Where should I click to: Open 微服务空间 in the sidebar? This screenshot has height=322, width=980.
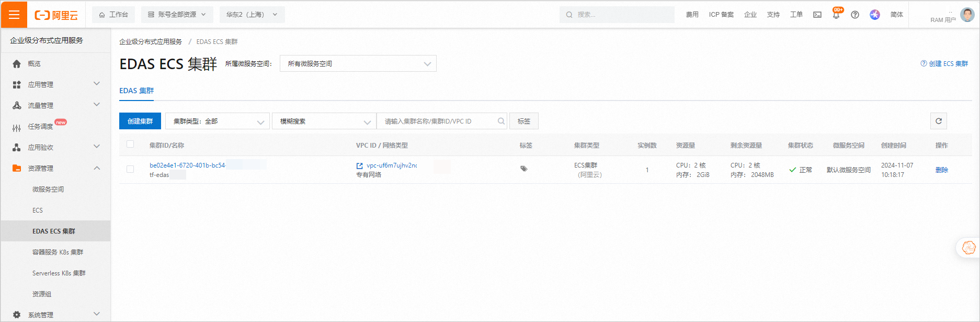(48, 189)
